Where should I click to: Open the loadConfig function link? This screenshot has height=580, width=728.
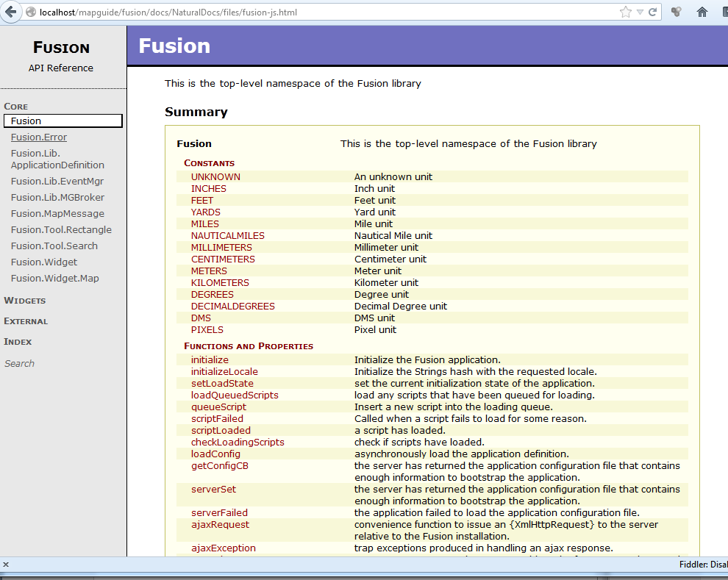(215, 454)
